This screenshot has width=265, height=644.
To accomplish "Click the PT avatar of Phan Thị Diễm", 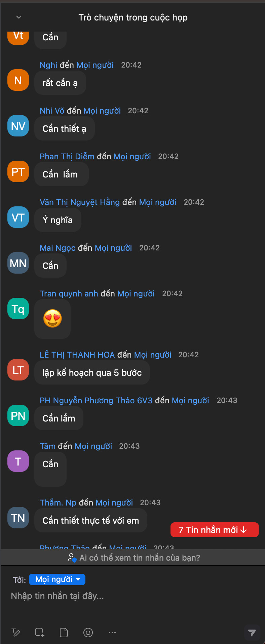I will 18,171.
